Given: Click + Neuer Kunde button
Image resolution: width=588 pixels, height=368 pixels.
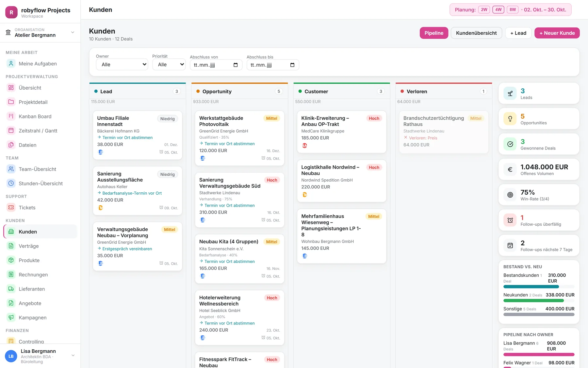Looking at the screenshot, I should click(x=557, y=33).
